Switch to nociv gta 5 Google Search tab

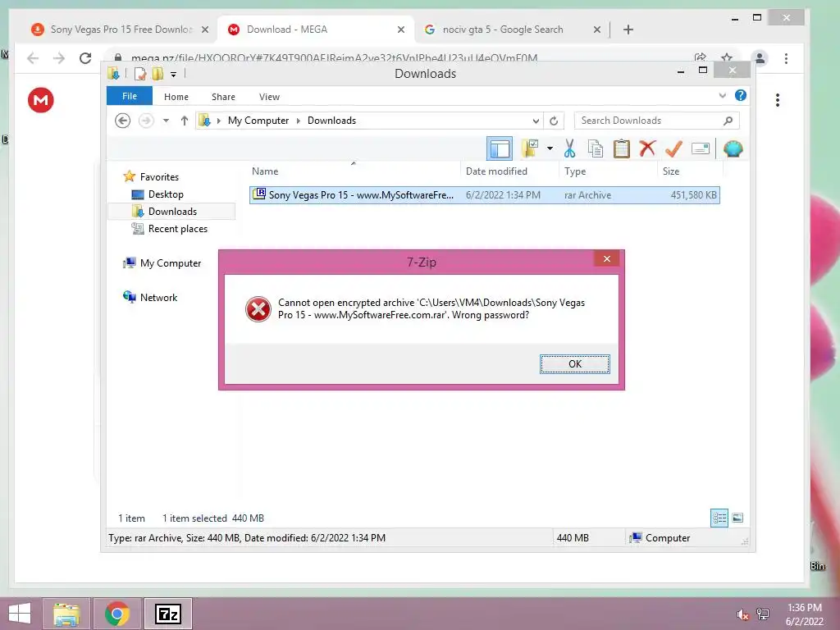503,30
